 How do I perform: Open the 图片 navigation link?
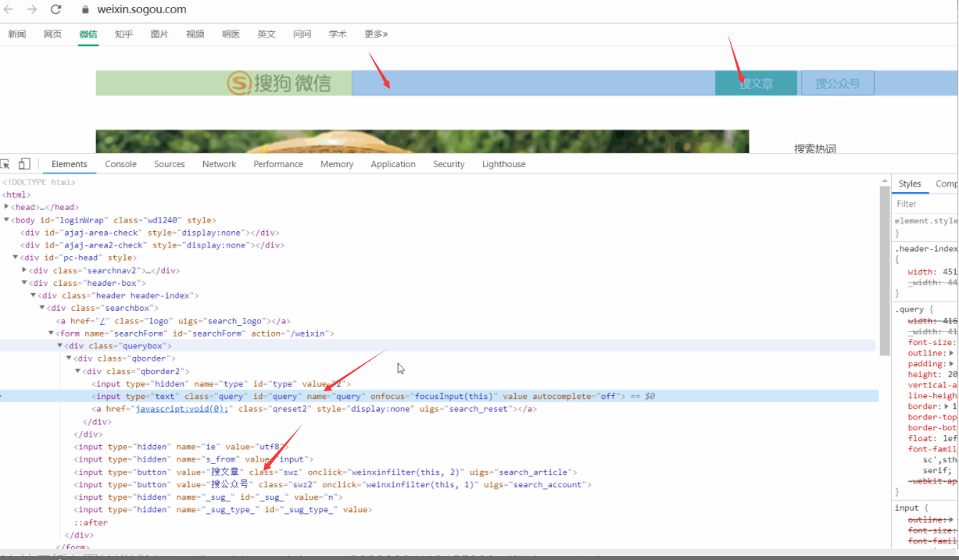(x=159, y=34)
